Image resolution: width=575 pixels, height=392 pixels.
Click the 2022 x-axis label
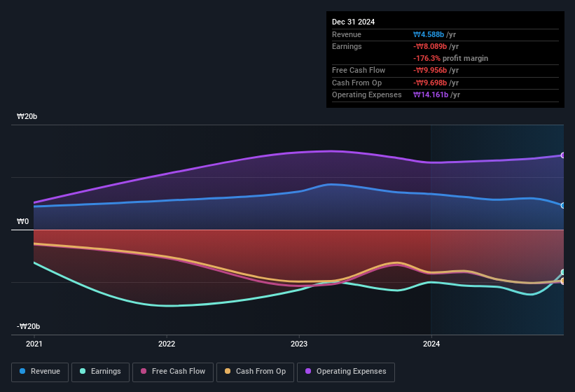(167, 344)
